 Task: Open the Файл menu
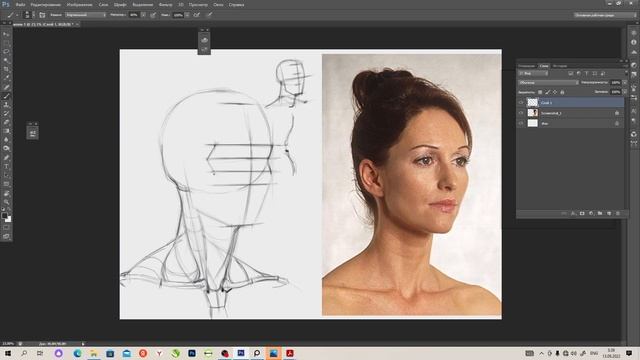tap(20, 4)
